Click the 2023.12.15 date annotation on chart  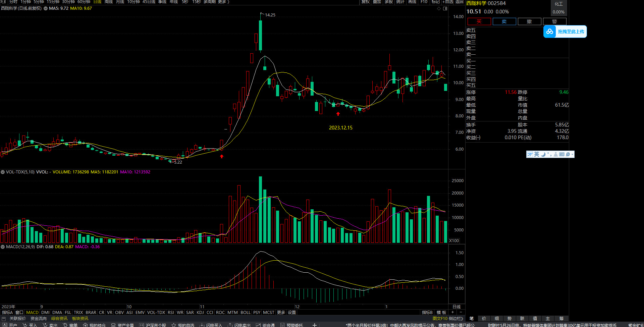tap(340, 128)
